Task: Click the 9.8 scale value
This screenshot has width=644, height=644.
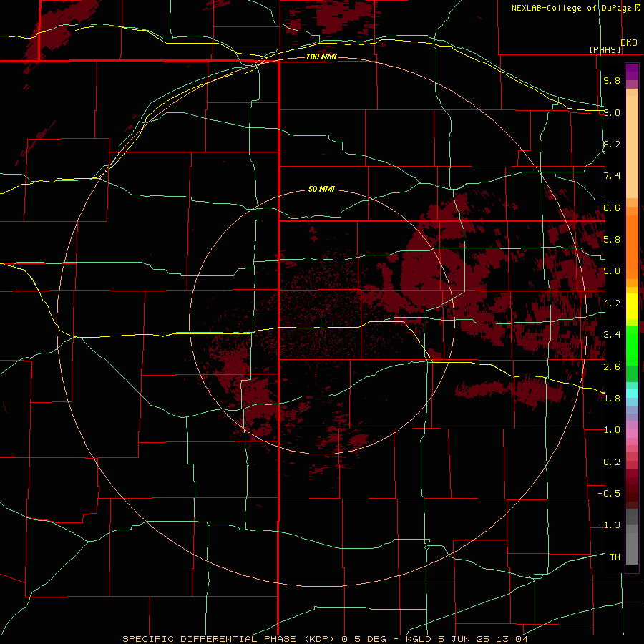Action: tap(612, 80)
